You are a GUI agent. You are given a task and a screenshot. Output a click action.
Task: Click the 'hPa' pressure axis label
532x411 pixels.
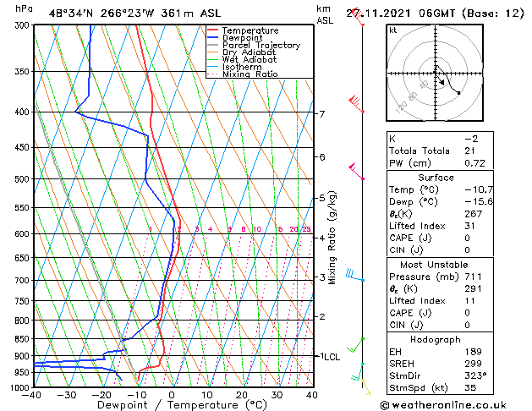point(24,8)
